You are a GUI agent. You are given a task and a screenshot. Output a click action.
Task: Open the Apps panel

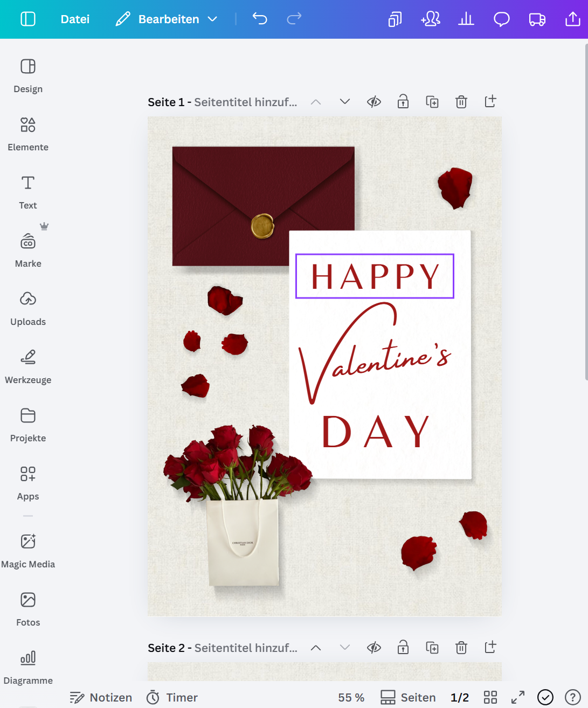(x=28, y=483)
